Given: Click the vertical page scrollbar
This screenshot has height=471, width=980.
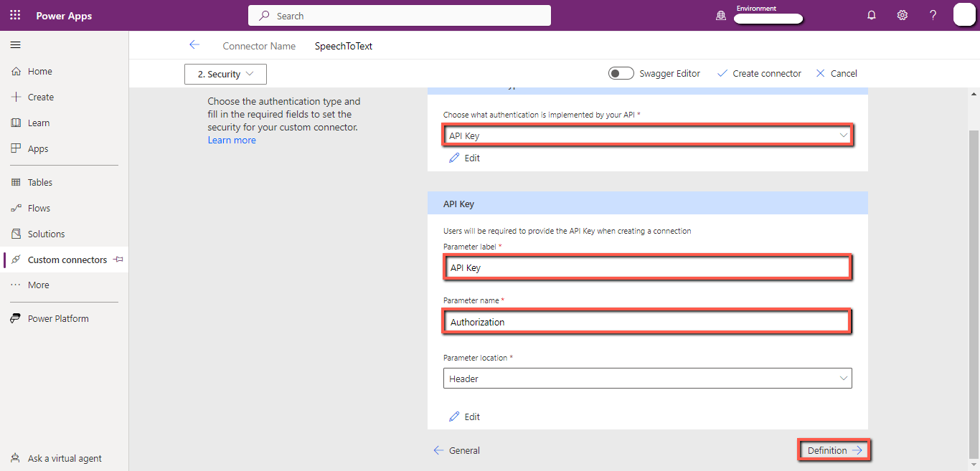Looking at the screenshot, I should point(974,294).
